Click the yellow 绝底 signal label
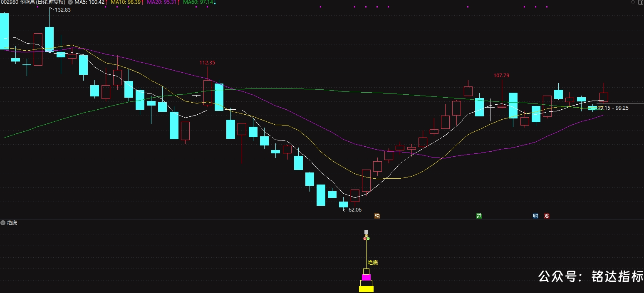 pos(373,263)
